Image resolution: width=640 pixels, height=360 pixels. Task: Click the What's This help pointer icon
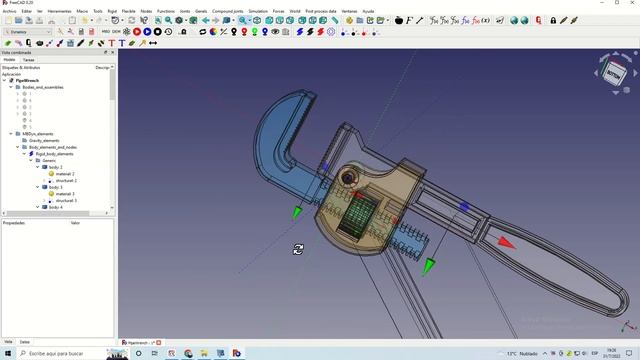point(144,20)
